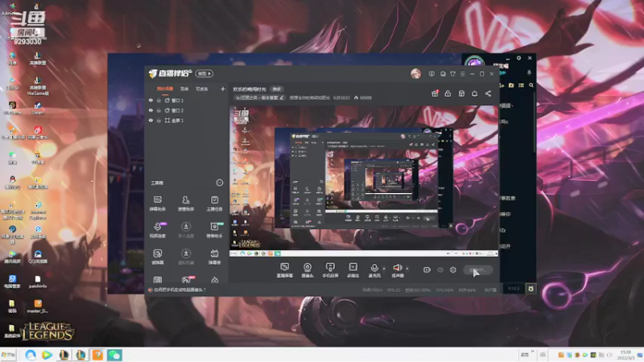Click the yellow gear at background window bottom
The image size is (644, 362).
tap(530, 289)
